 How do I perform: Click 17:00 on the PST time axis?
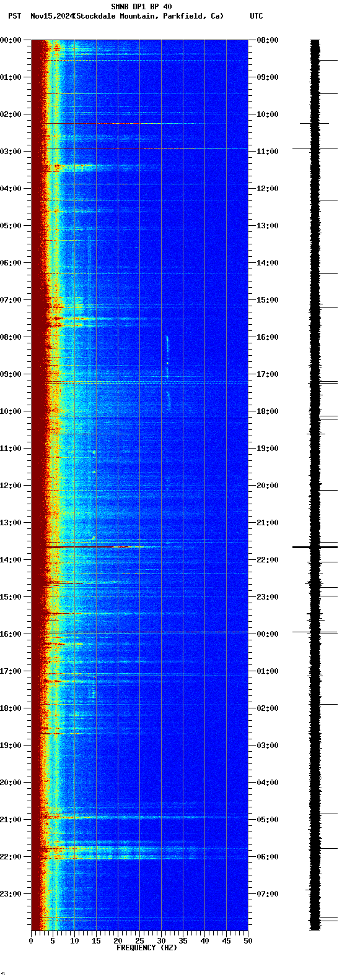[11, 671]
